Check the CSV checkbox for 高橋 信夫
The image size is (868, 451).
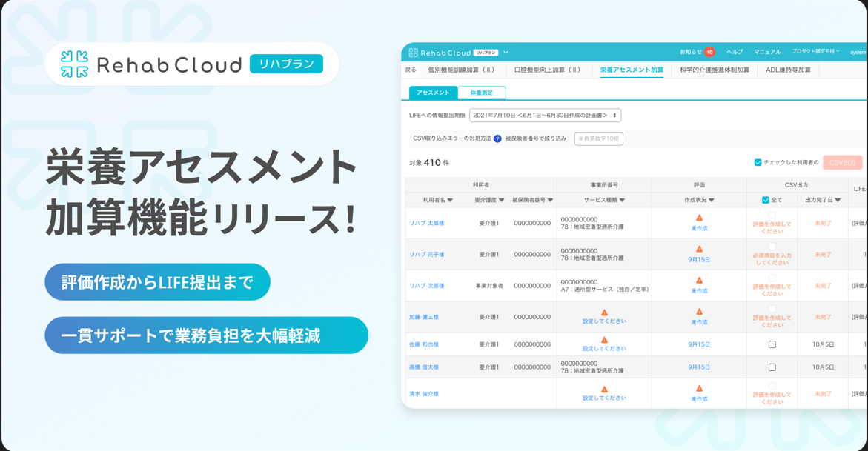pyautogui.click(x=772, y=367)
